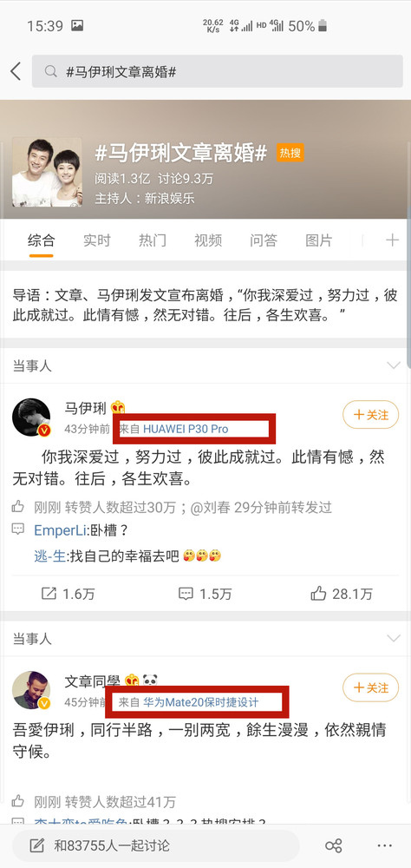Open the HUAWEI P30 Pro source link
The image size is (411, 868).
(186, 429)
